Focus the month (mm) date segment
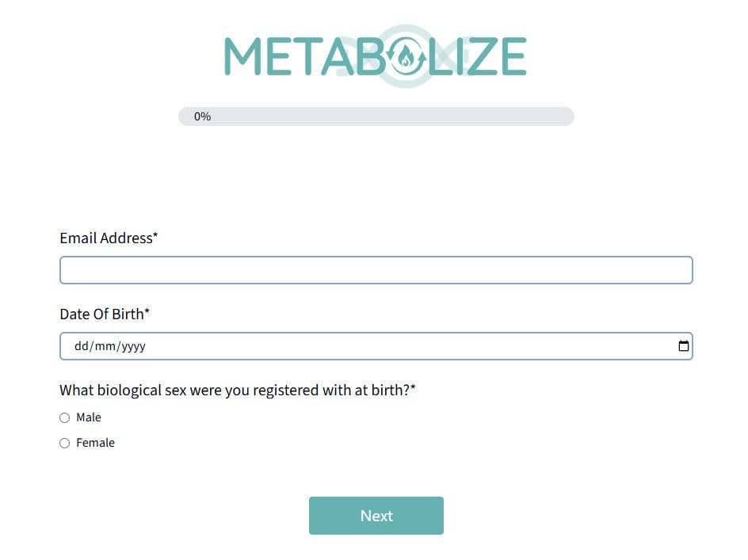748x560 pixels. [105, 346]
